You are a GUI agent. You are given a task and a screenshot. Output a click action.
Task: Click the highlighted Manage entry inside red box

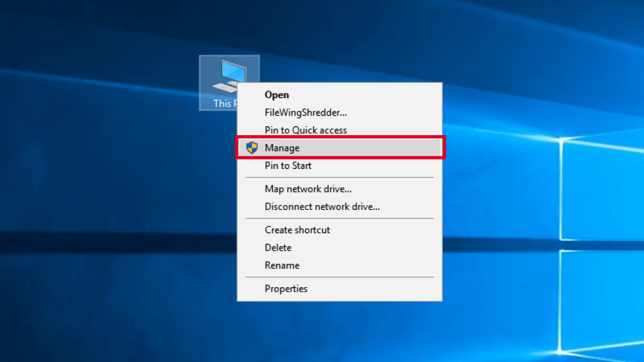click(340, 148)
